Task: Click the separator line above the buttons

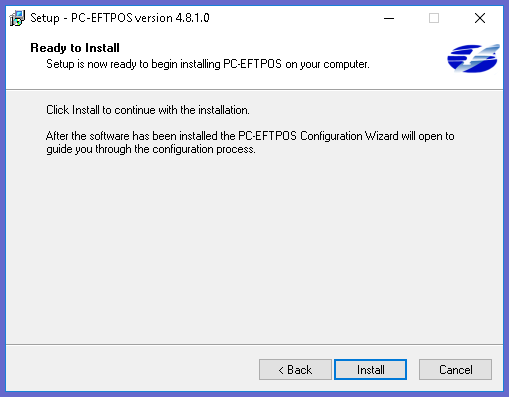Action: pyautogui.click(x=254, y=344)
